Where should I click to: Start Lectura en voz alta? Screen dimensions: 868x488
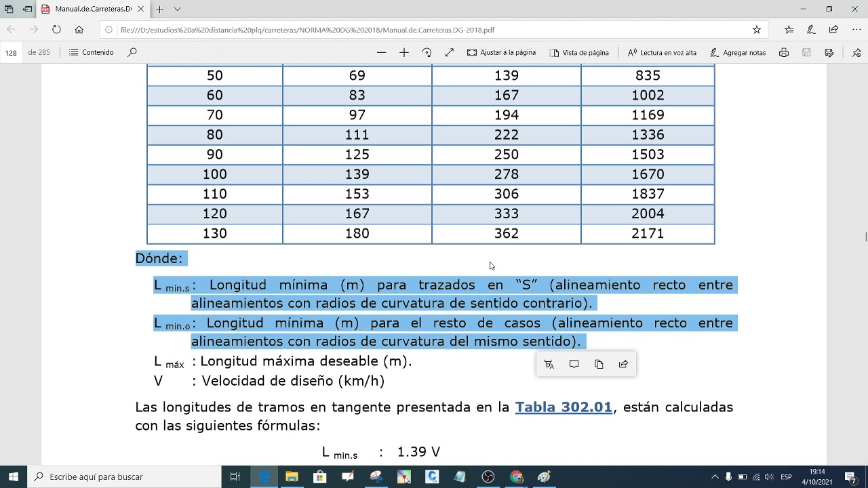(662, 52)
